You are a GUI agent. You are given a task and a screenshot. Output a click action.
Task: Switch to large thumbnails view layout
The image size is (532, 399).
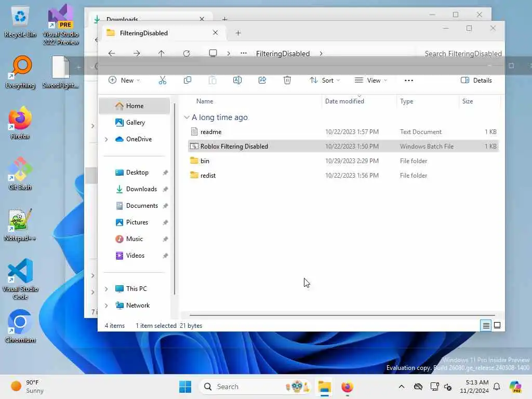(x=497, y=325)
